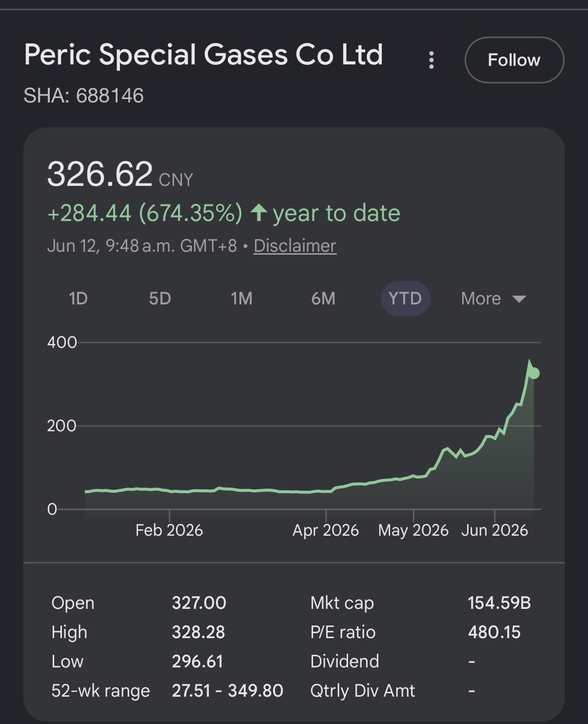Switch chart to 5D range

pyautogui.click(x=160, y=299)
